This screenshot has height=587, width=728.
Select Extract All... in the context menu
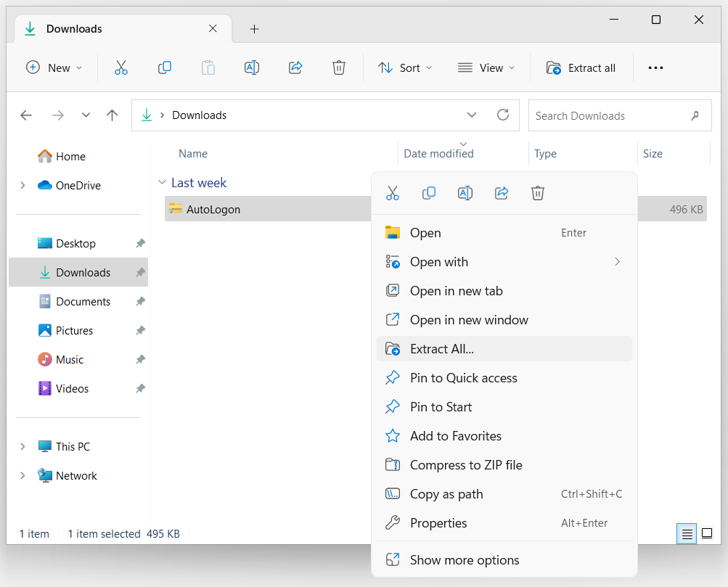(504, 349)
